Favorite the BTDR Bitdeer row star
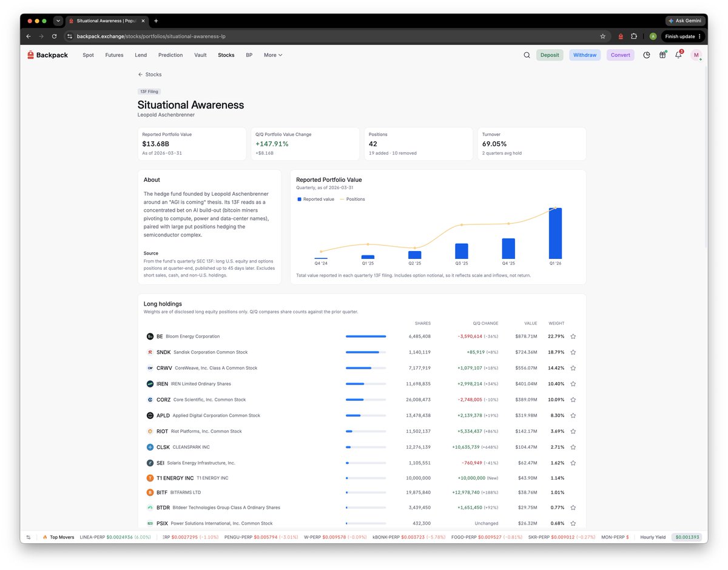The image size is (728, 570). click(x=573, y=508)
